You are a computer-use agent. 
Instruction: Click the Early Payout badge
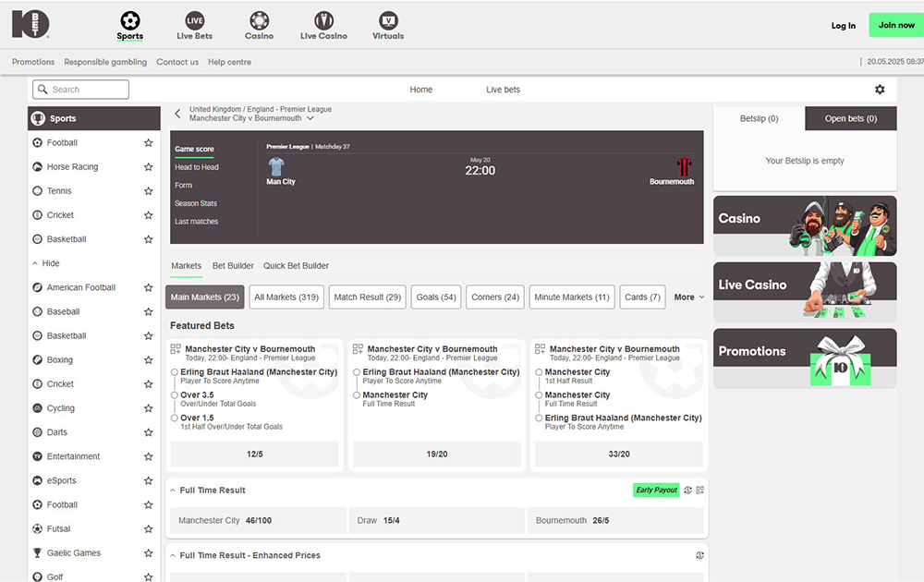click(x=656, y=491)
